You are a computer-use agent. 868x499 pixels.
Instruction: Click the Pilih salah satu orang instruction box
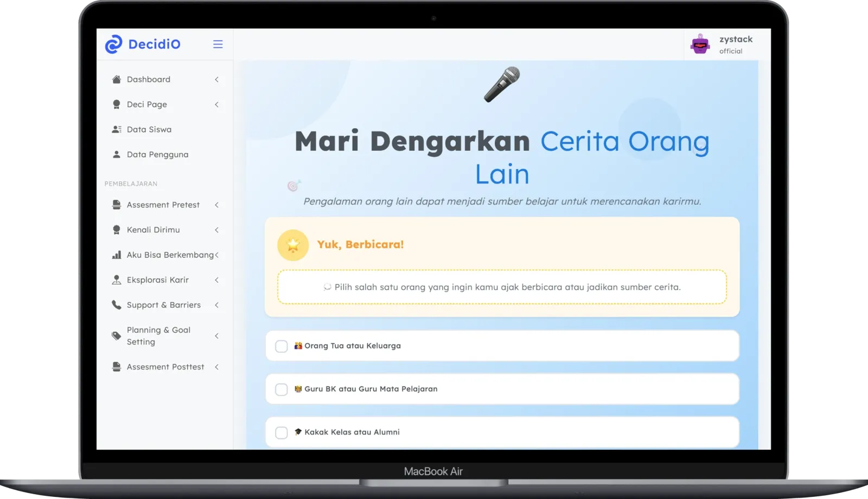pos(502,287)
